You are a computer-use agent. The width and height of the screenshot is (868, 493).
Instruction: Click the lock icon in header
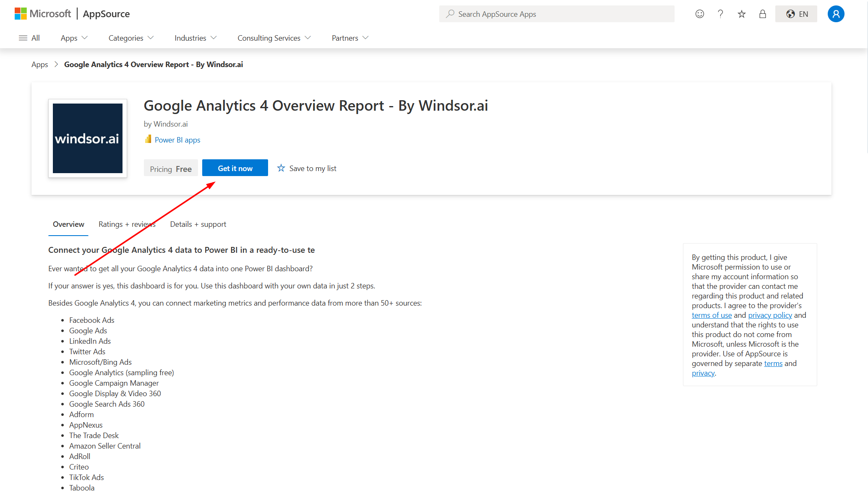point(763,14)
